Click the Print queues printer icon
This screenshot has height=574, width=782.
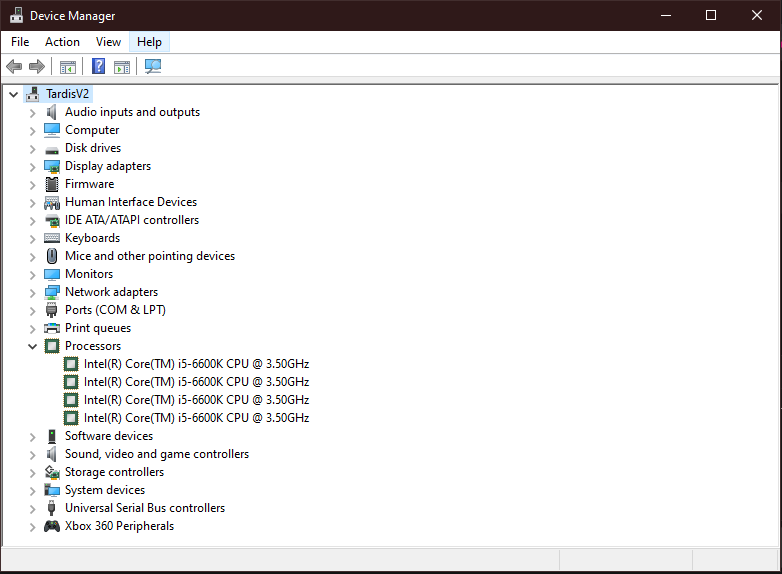(x=52, y=328)
